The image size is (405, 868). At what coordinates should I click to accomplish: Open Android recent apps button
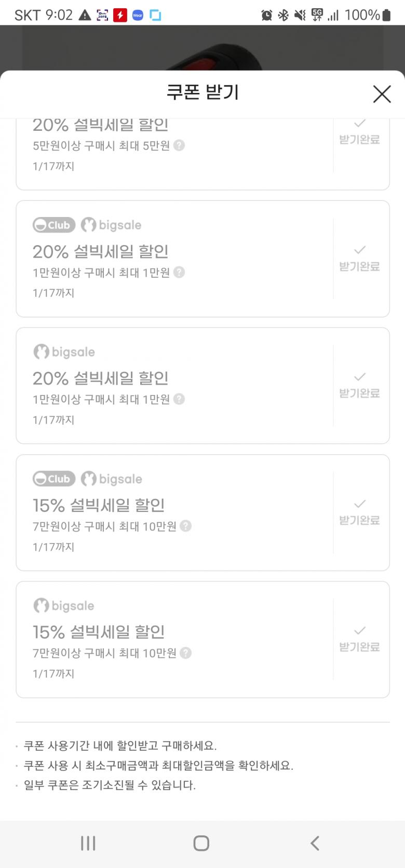(88, 843)
